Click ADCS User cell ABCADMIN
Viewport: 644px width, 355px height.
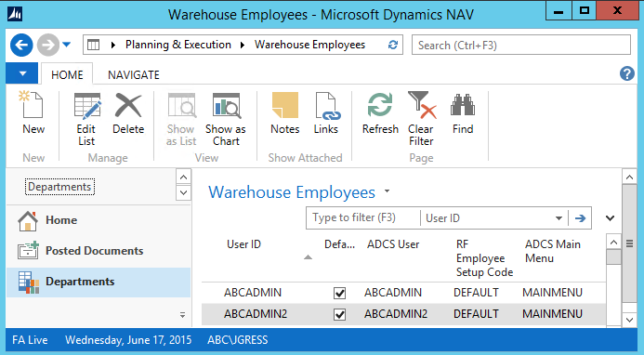coord(393,293)
